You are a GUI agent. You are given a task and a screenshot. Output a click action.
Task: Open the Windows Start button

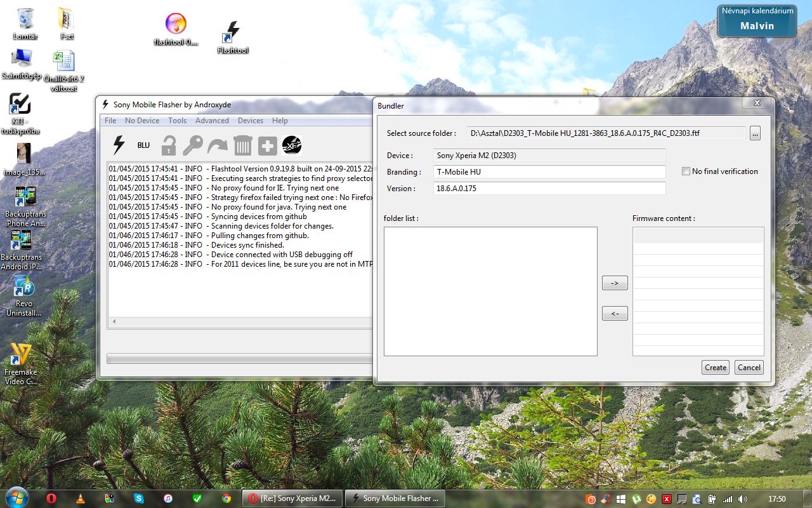point(16,498)
